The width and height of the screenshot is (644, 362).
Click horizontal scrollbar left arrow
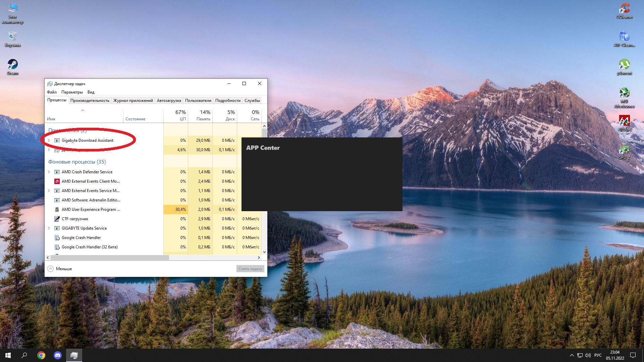(x=48, y=257)
